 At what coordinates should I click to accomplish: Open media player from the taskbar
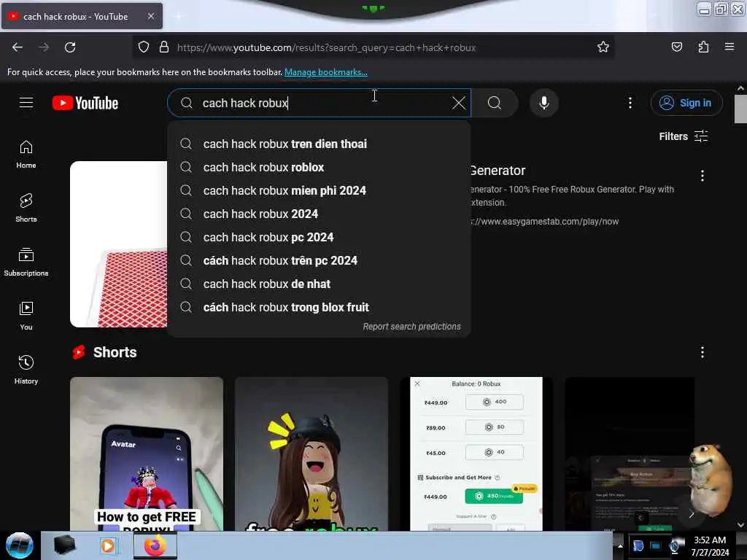109,545
